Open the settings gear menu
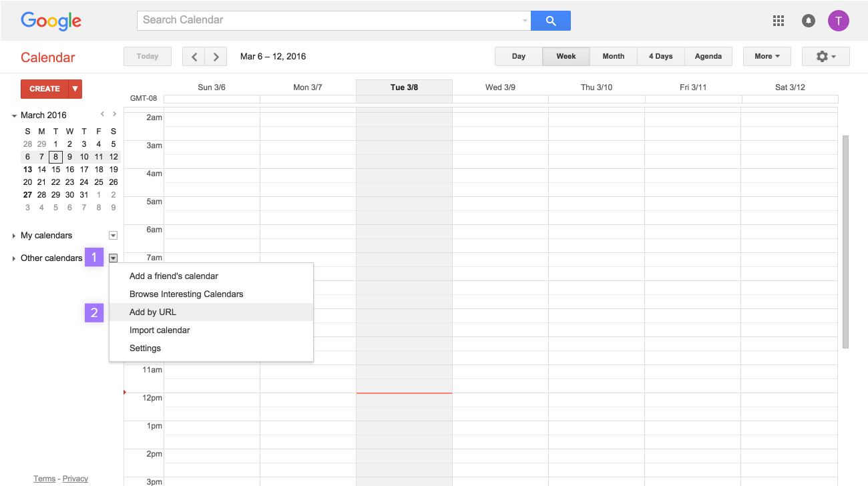868x486 pixels. (826, 57)
